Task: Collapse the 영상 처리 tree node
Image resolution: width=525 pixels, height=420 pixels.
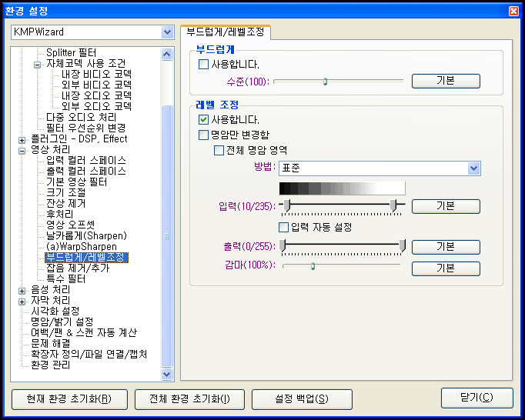Action: click(x=22, y=150)
